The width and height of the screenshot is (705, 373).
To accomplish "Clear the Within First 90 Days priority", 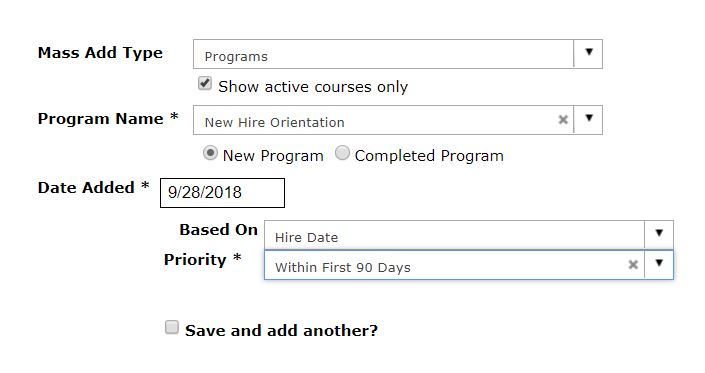I will point(633,265).
